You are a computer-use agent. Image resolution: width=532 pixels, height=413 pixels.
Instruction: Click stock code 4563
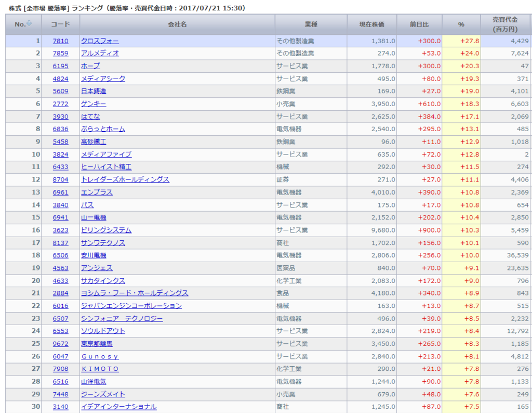tap(60, 268)
